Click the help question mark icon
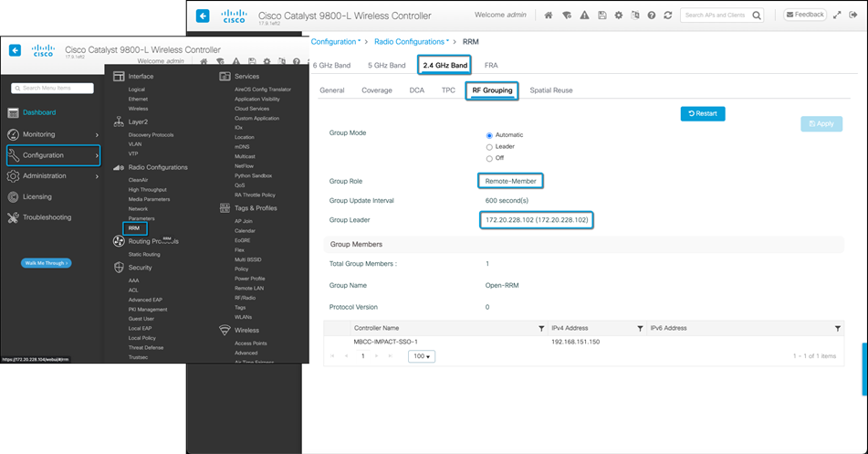868x454 pixels. [x=652, y=16]
